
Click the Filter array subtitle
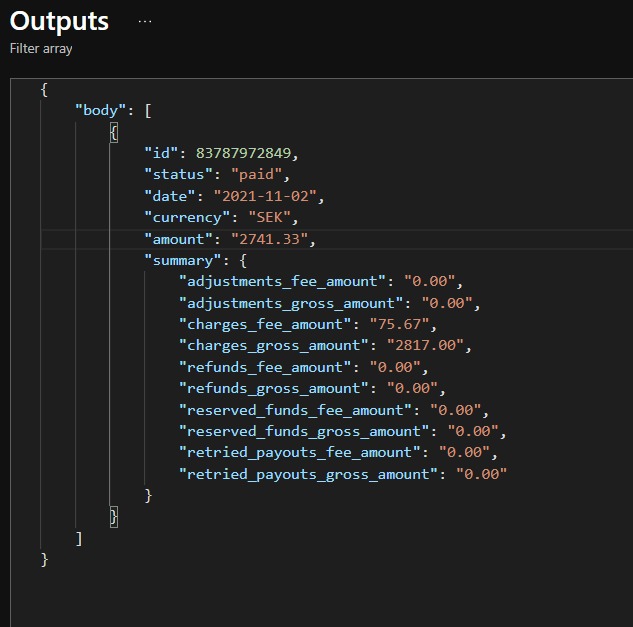[41, 48]
